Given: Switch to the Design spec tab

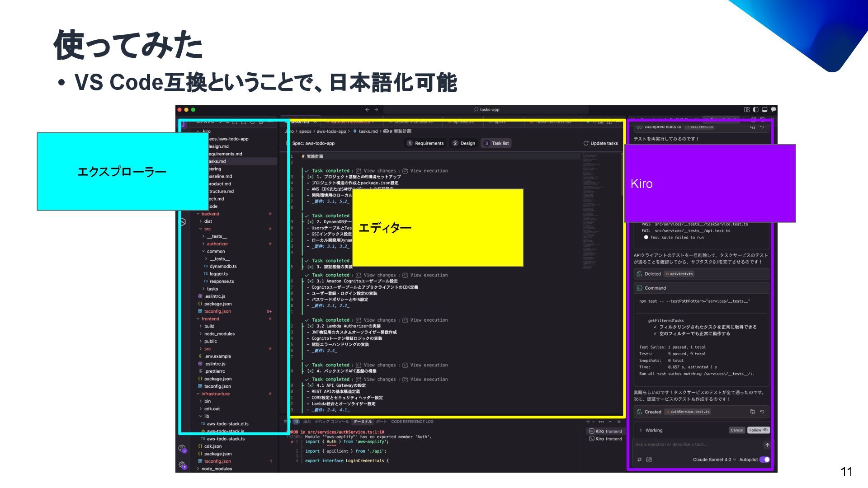Looking at the screenshot, I should point(464,143).
